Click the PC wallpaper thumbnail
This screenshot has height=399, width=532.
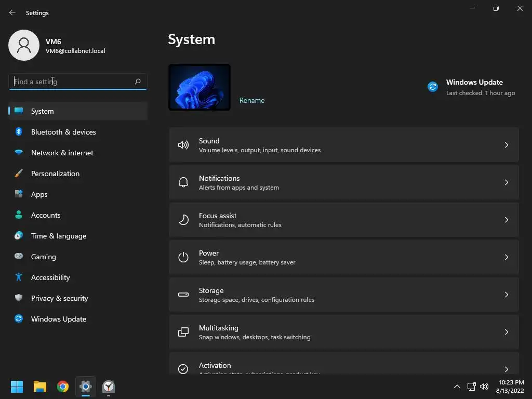point(199,87)
